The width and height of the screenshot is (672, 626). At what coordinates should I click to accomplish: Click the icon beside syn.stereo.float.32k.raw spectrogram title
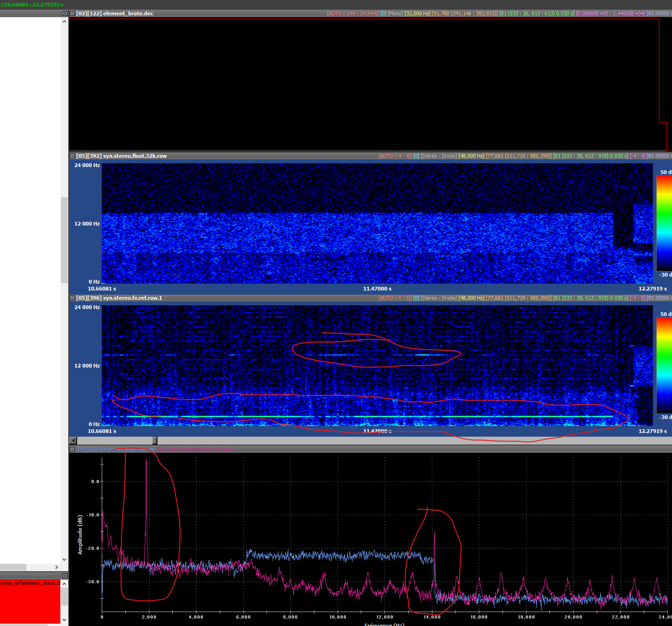click(72, 156)
